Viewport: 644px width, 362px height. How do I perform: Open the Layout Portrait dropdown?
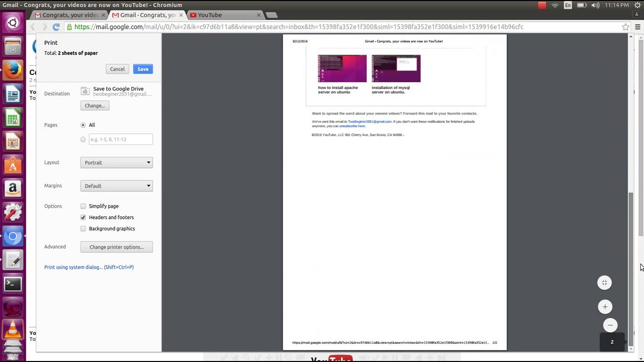(116, 162)
